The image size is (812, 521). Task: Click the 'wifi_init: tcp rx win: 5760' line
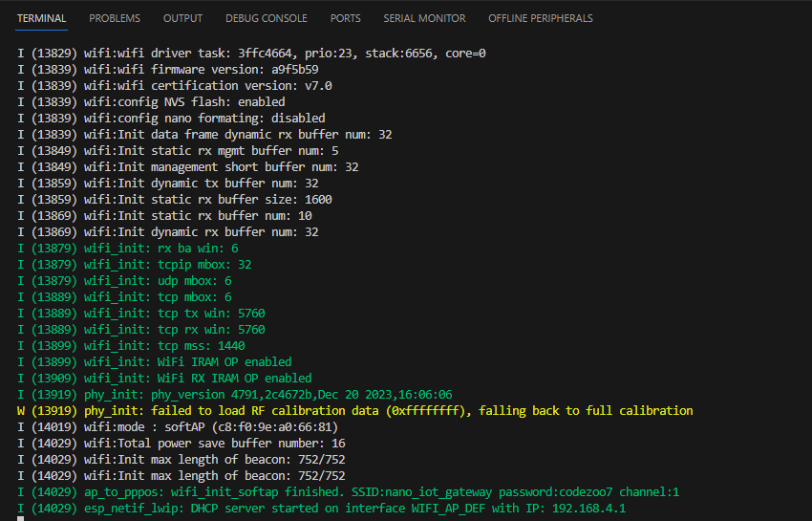tap(141, 329)
